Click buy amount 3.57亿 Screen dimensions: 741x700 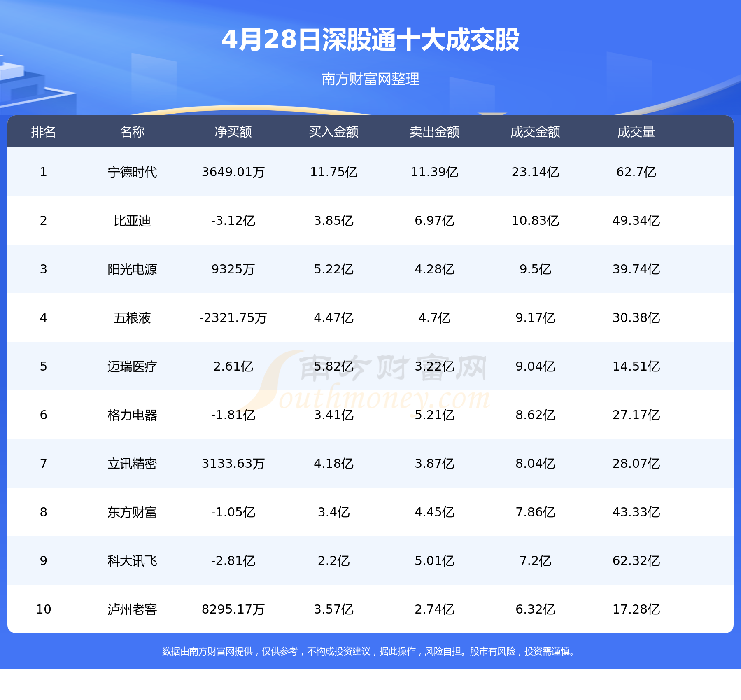(x=334, y=609)
